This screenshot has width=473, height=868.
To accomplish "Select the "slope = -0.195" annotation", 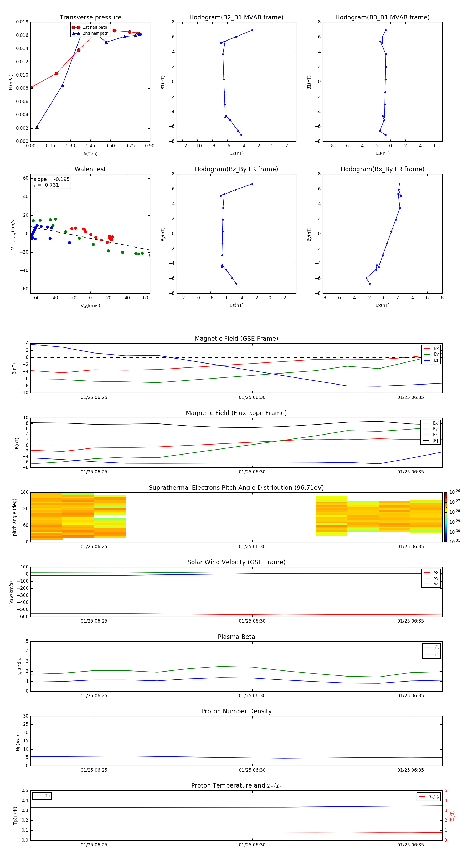I will 52,179.
